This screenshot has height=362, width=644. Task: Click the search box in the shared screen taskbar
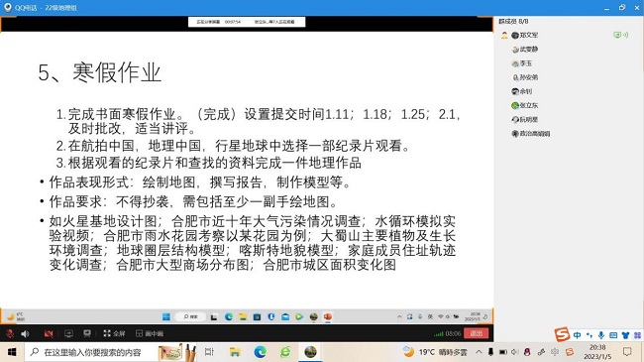[190, 316]
